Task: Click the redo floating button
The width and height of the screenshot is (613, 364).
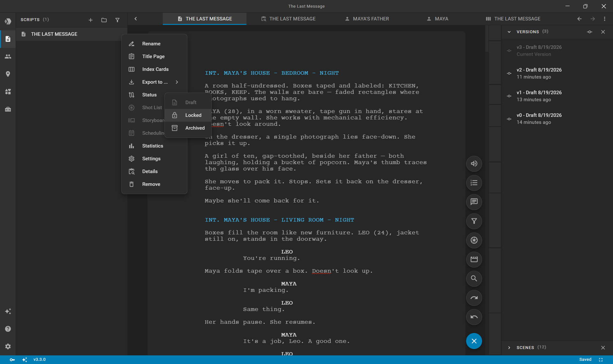Action: pos(474,298)
